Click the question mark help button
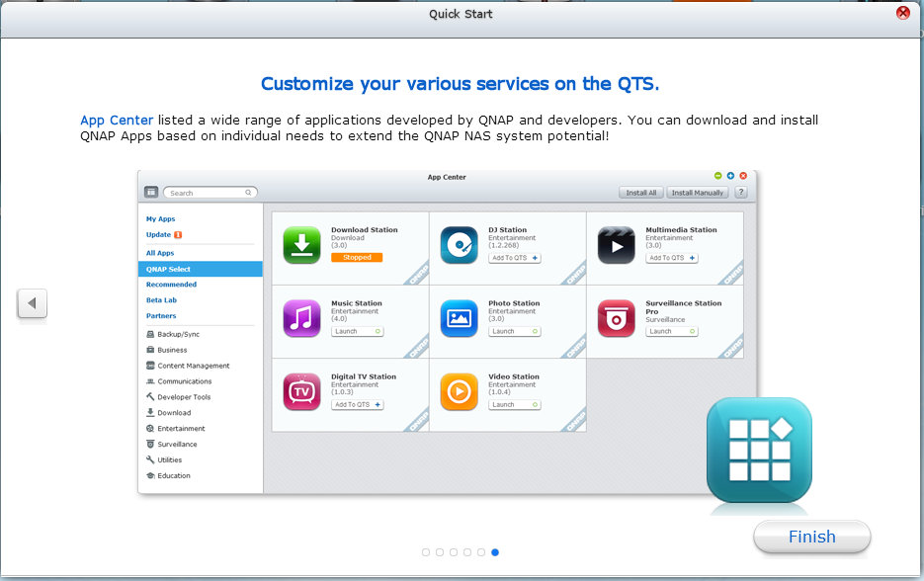 tap(741, 192)
